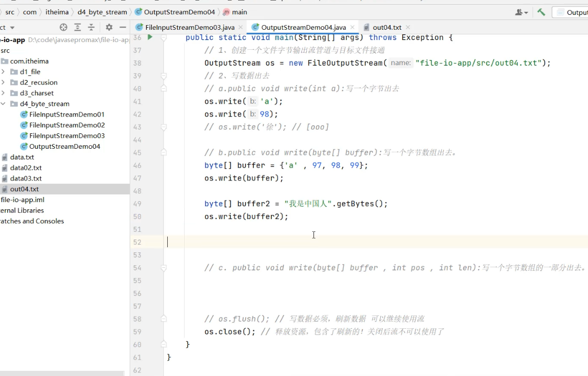Expand d3_charset package
Image resolution: width=588 pixels, height=376 pixels.
click(x=3, y=93)
